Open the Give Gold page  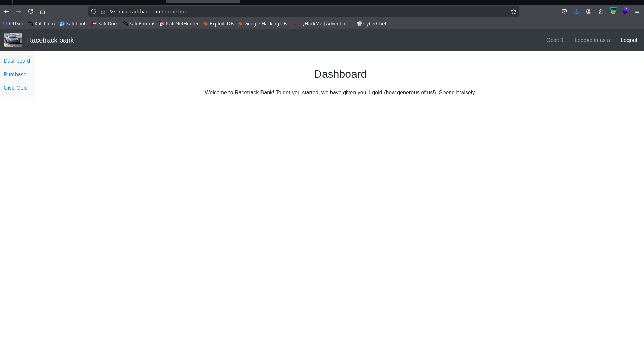coord(16,88)
